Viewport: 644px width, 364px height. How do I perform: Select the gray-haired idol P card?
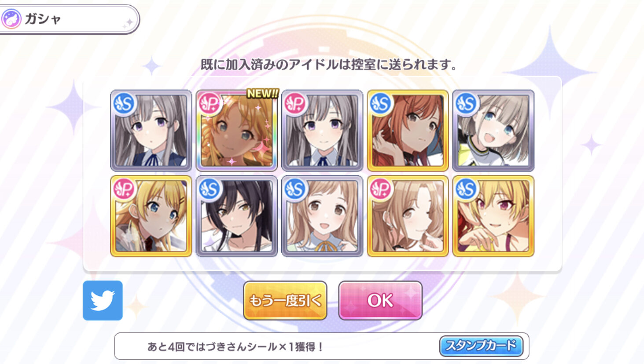click(x=322, y=131)
